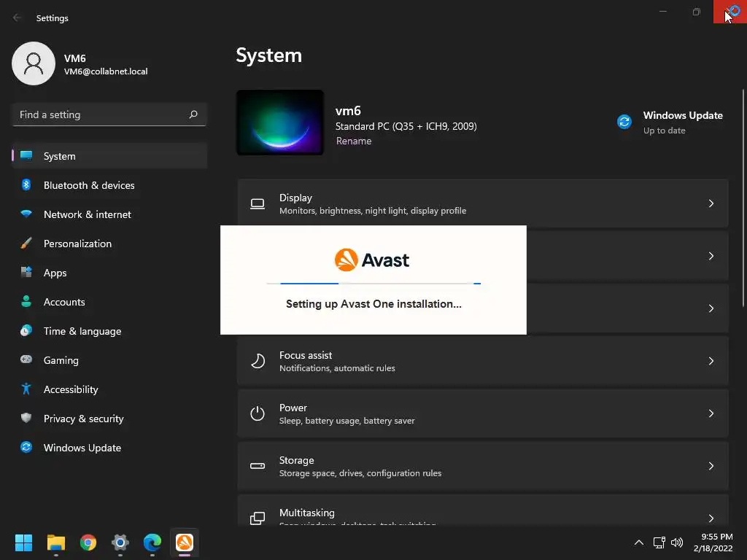Click the Avast installer progress bar

click(x=373, y=284)
